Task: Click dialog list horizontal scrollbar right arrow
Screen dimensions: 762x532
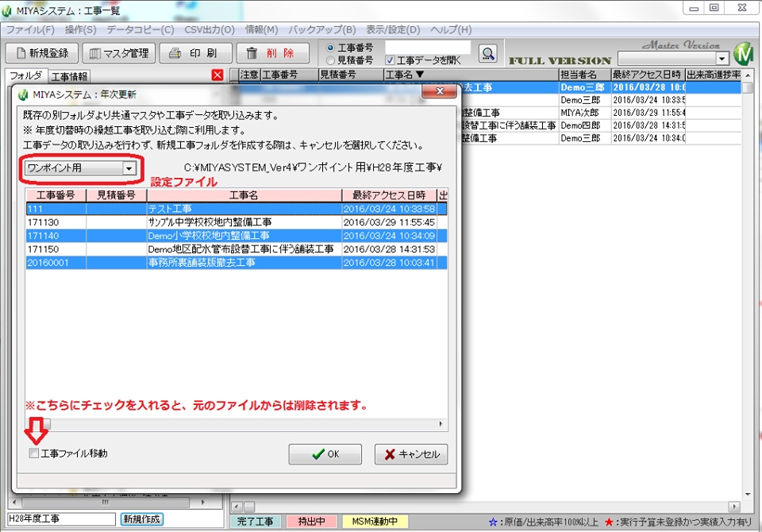Action: (441, 424)
